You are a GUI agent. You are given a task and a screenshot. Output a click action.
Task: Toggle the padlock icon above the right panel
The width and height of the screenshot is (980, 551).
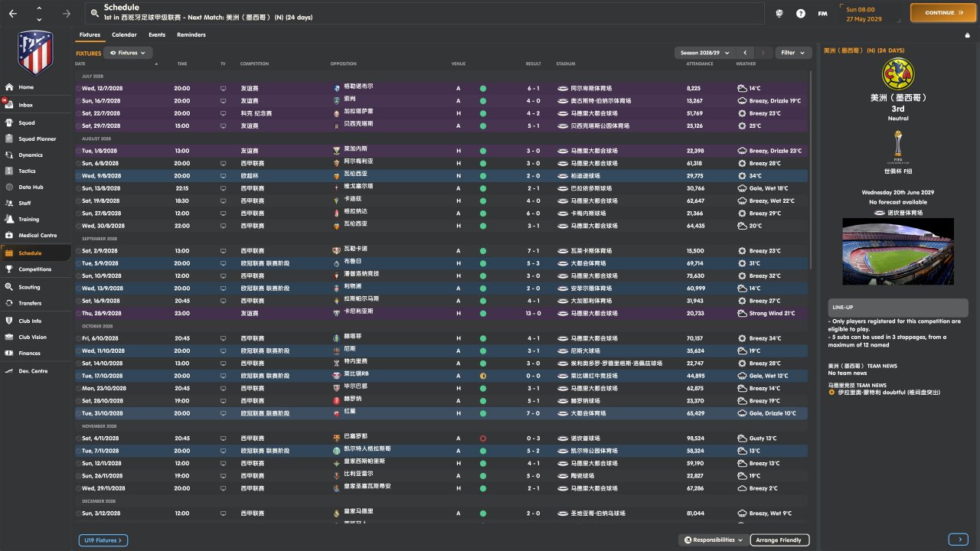967,35
